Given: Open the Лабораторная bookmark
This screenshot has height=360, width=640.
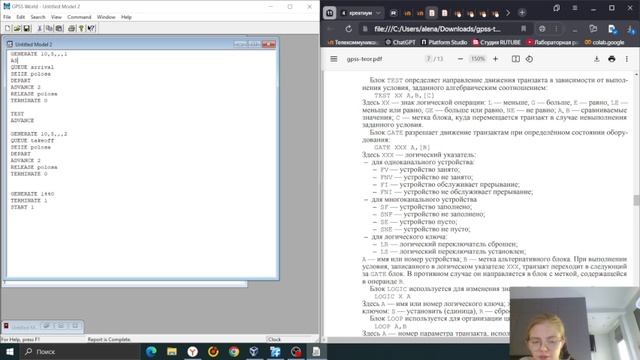Looking at the screenshot, I should (x=553, y=42).
